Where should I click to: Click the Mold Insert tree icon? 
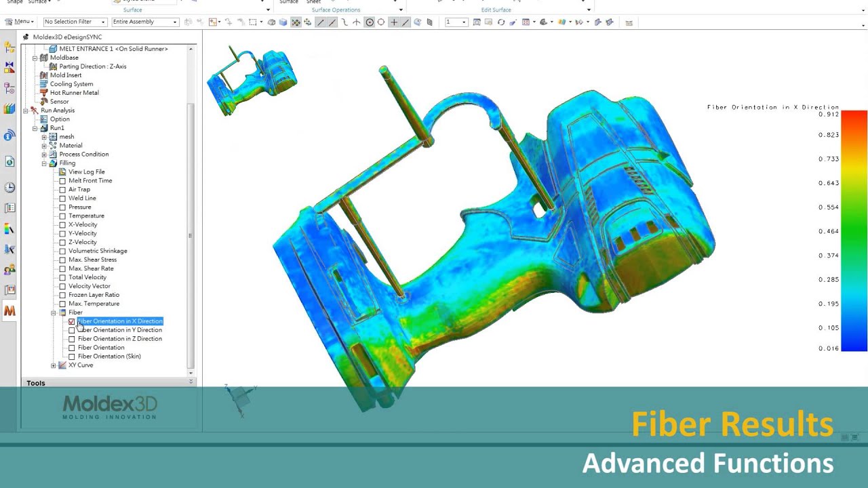pos(44,75)
